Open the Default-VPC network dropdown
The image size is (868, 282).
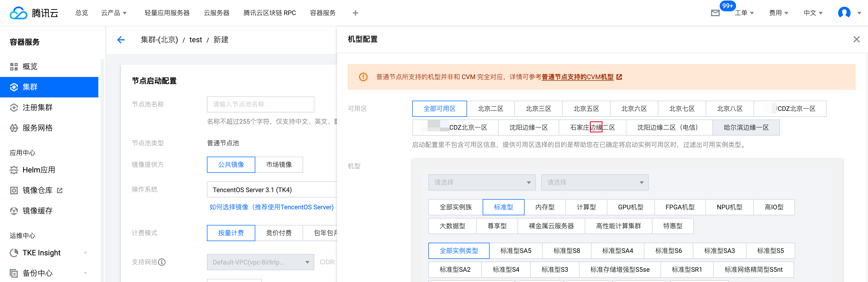click(x=260, y=262)
